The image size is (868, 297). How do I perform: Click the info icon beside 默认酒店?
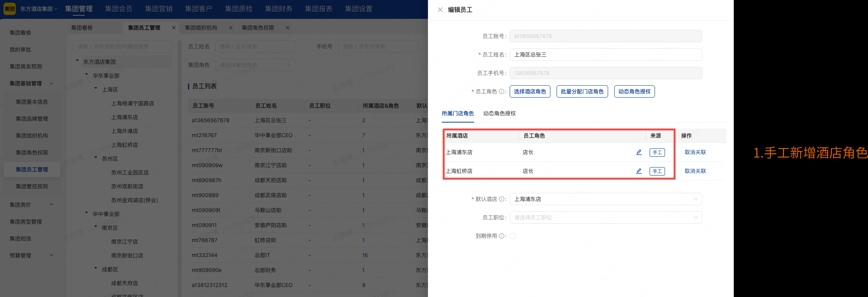502,199
